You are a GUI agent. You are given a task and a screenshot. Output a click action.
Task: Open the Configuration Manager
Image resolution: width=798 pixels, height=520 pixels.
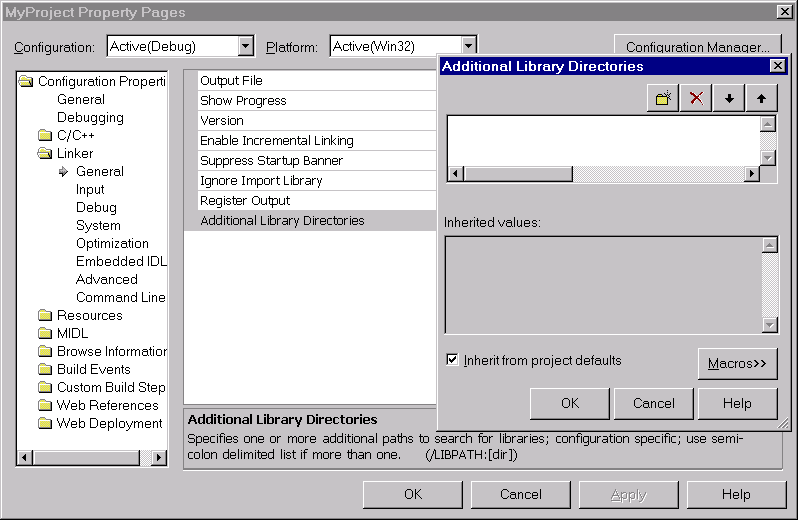(697, 47)
